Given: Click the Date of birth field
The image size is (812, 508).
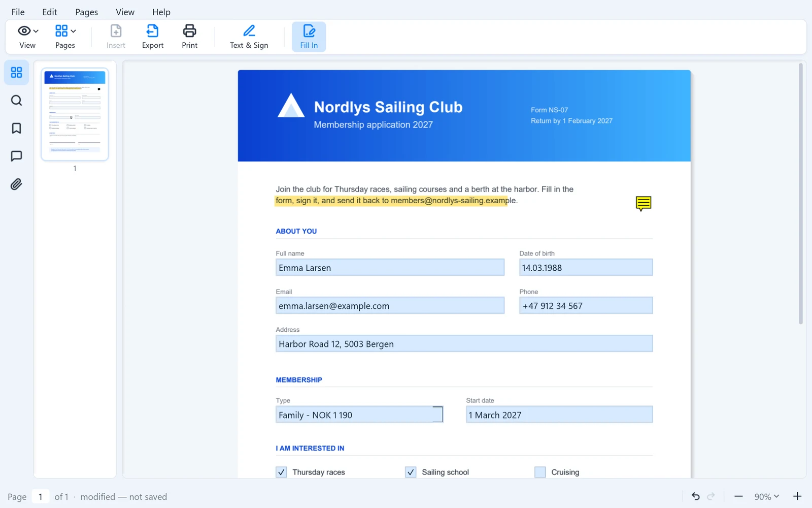Looking at the screenshot, I should [x=586, y=268].
